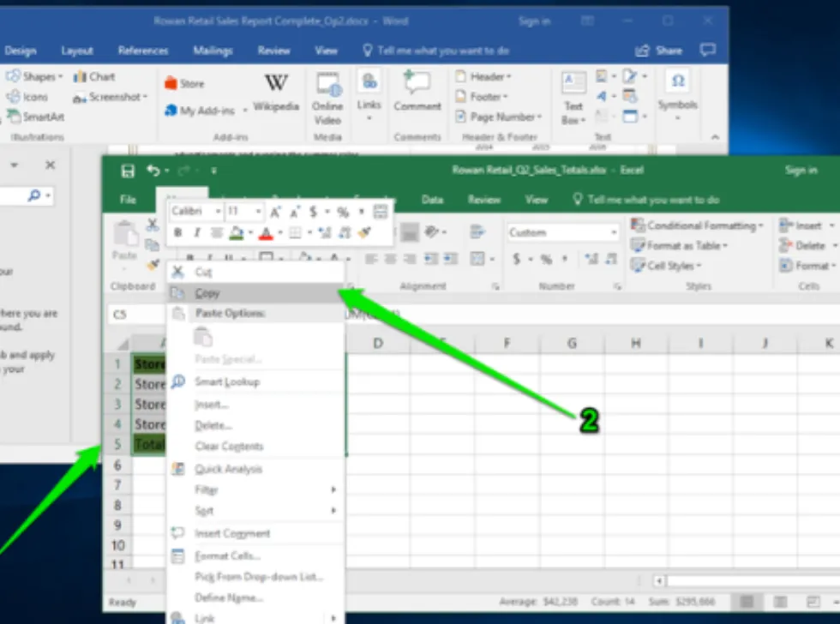Click the Save icon in Excel's title bar
Screen dimensions: 840x624
pos(128,171)
